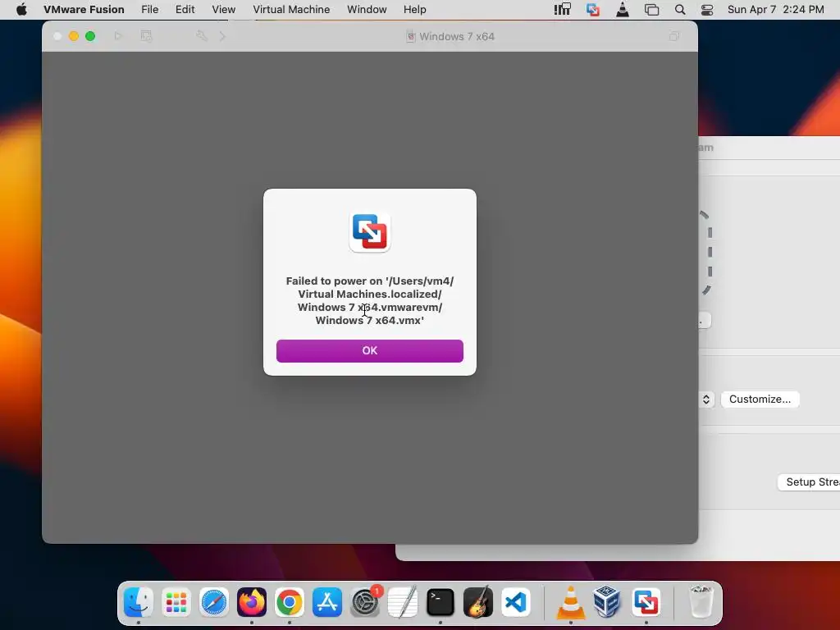This screenshot has height=630, width=840.
Task: Click the screen mirroring icon in menu bar
Action: pos(651,10)
